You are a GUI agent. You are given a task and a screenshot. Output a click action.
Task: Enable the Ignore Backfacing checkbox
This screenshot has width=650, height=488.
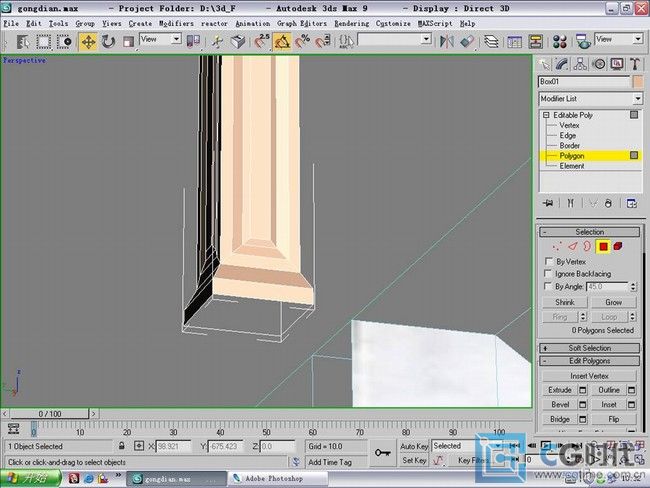click(548, 274)
